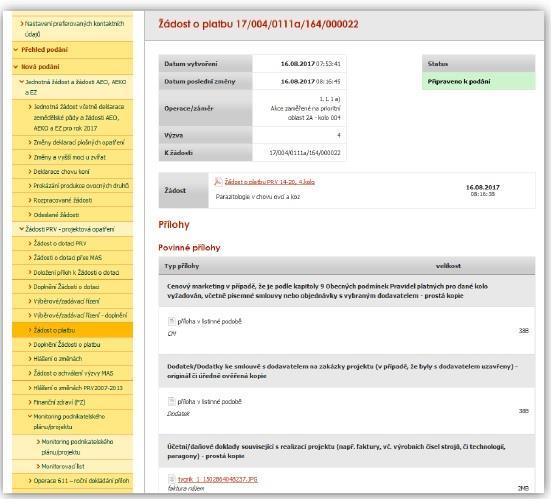Click the Dodatek/Dodatky ke smlouvě attachment heading
This screenshot has height=499, width=551.
tap(342, 371)
